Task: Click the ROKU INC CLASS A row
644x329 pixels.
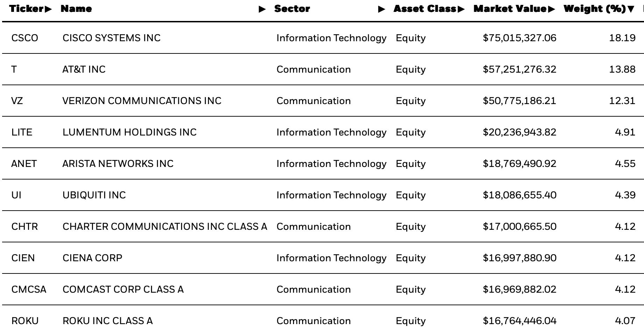Action: tap(323, 317)
